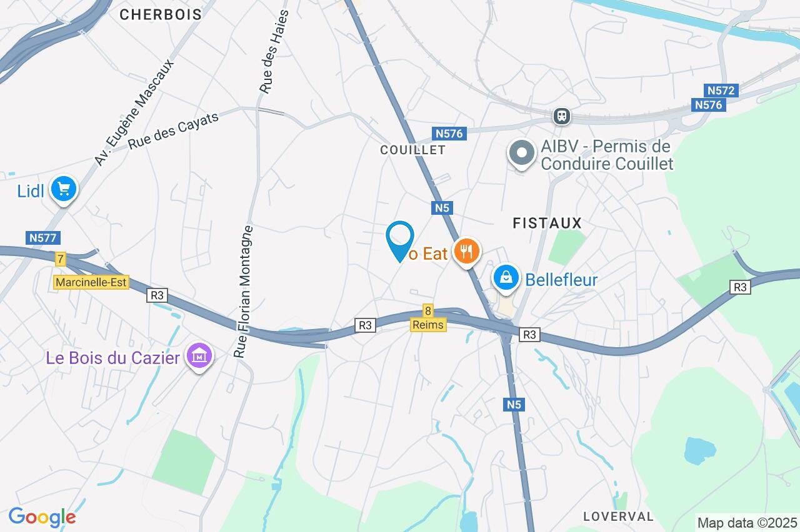Click the N572 road shield

[722, 91]
